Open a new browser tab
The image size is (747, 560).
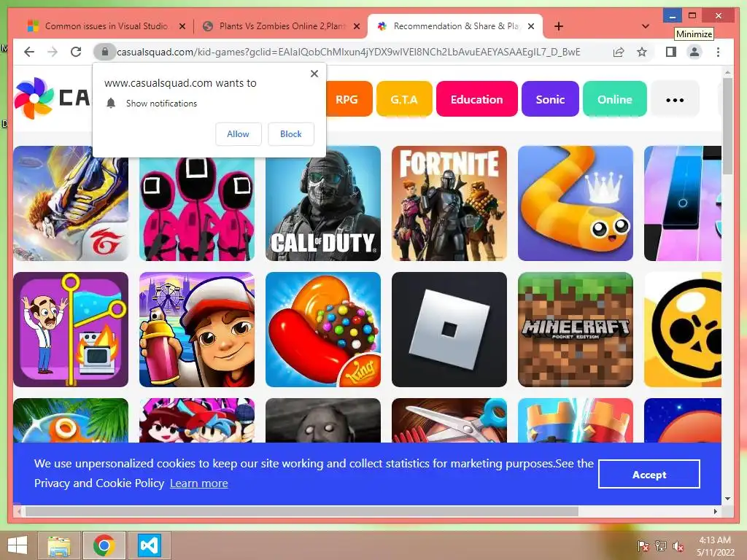(x=559, y=26)
